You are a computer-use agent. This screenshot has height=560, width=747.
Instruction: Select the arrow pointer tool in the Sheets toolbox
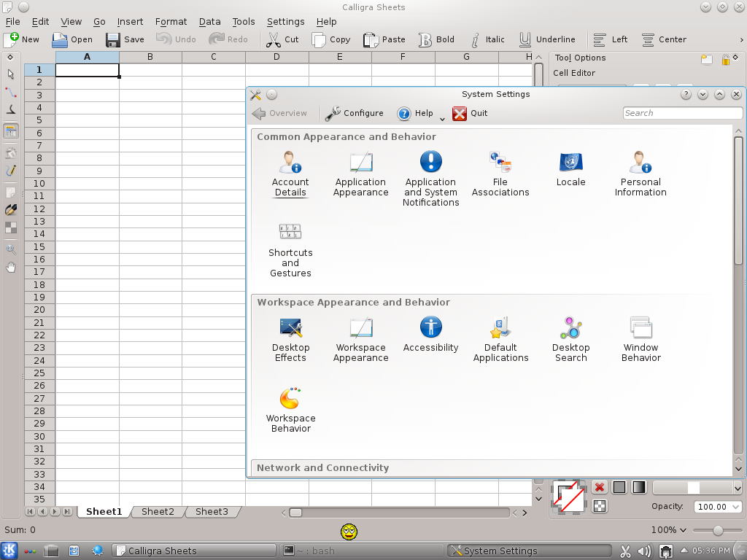click(x=10, y=74)
